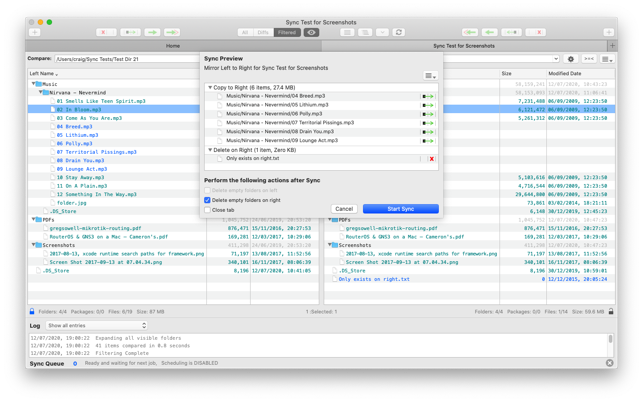This screenshot has height=402, width=643.
Task: Collapse the left Screenshots folder
Action: point(34,245)
